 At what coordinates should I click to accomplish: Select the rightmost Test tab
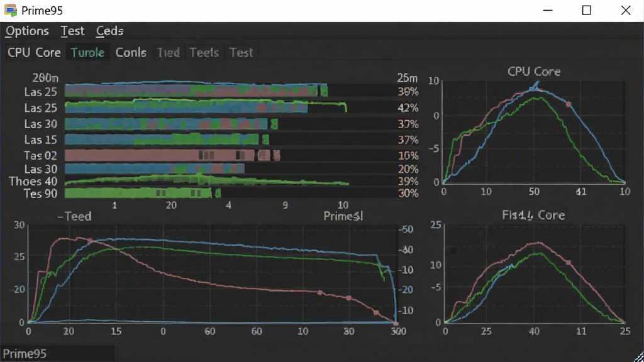pyautogui.click(x=241, y=53)
